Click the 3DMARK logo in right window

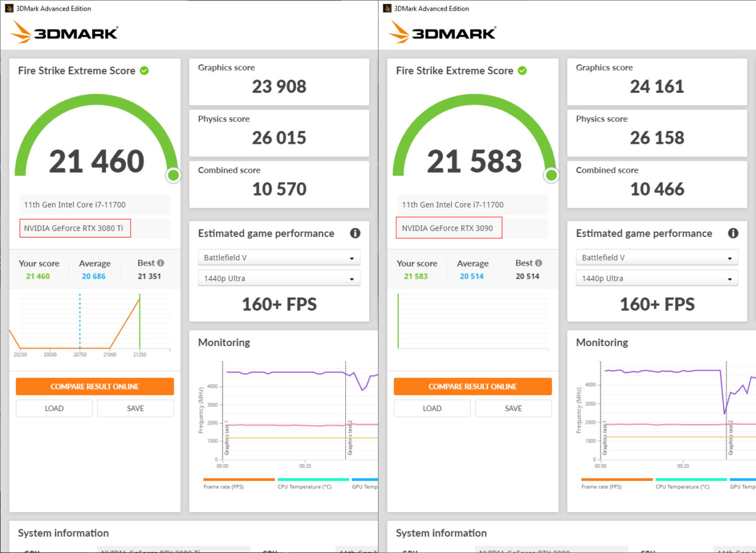tap(442, 32)
